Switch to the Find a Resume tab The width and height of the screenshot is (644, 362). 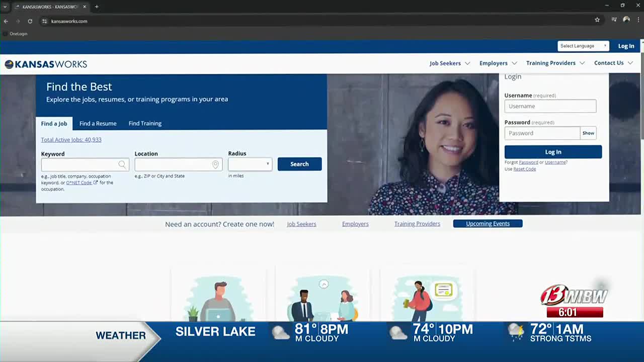[98, 124]
